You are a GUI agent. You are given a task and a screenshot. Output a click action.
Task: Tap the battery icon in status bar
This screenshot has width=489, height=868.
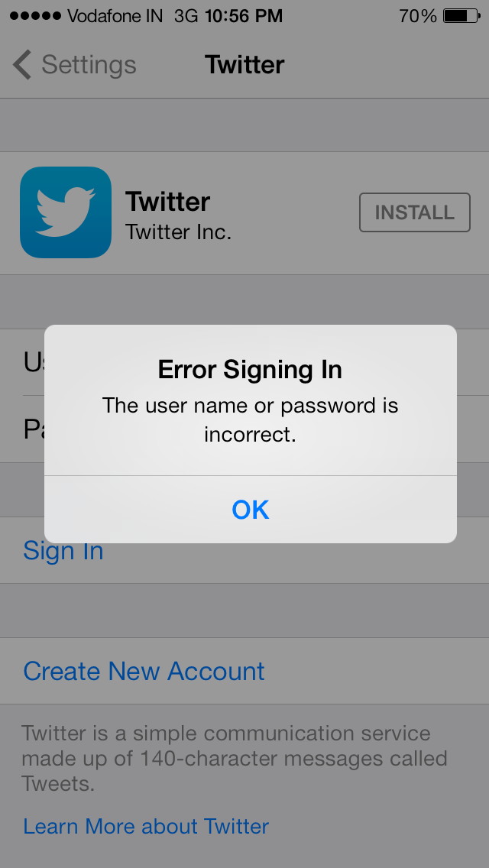coord(461,16)
